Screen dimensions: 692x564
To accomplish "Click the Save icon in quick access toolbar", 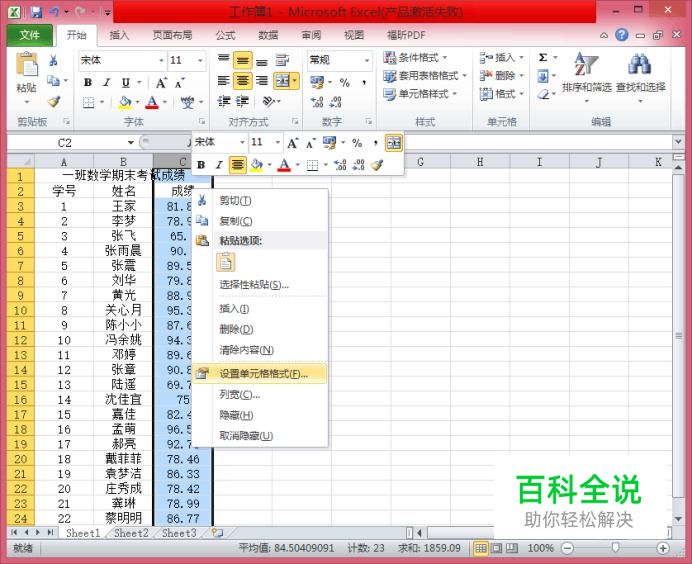I will point(36,11).
